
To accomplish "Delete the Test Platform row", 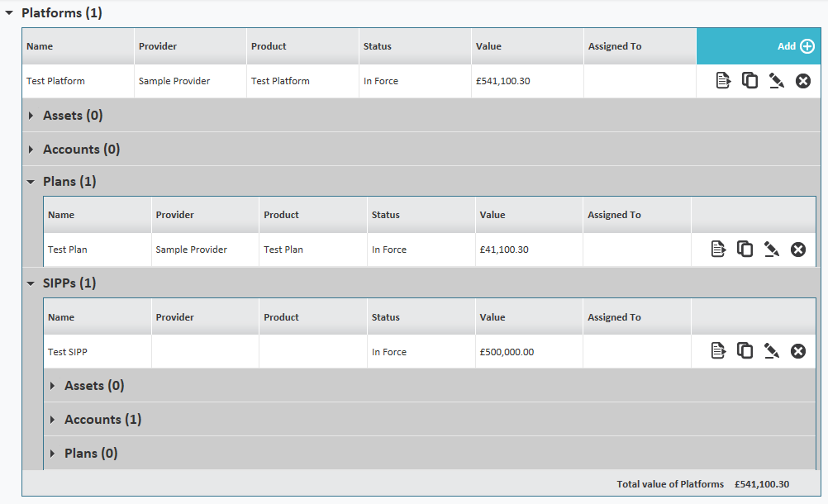I will tap(802, 81).
